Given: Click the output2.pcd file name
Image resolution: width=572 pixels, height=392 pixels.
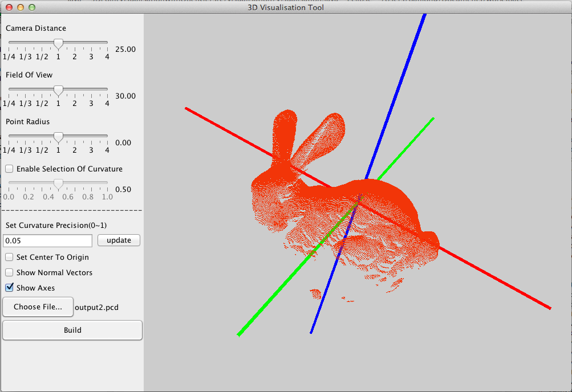Looking at the screenshot, I should point(97,308).
